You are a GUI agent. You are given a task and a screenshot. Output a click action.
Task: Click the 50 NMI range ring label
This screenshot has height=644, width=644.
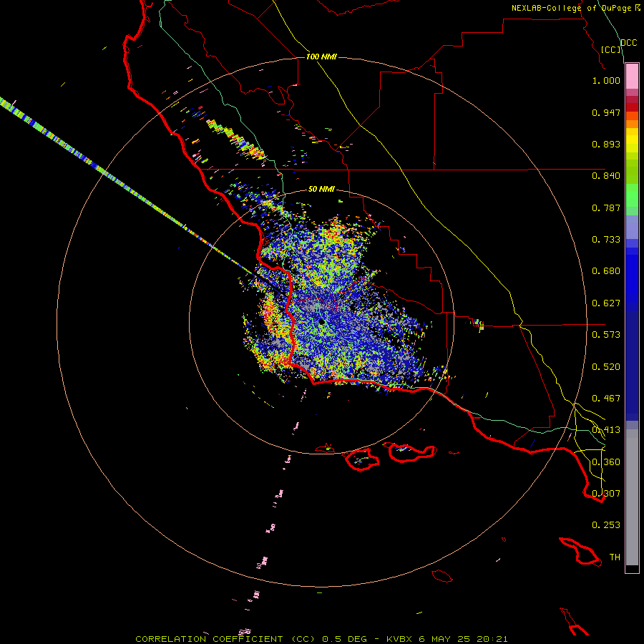pyautogui.click(x=321, y=190)
